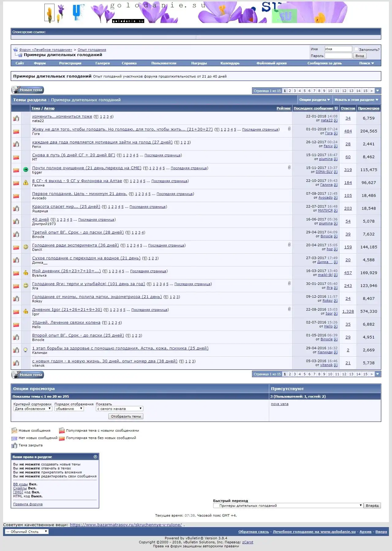Open the top pagination dropdown arrow
Screen dimensions: 392x551
coord(378,91)
